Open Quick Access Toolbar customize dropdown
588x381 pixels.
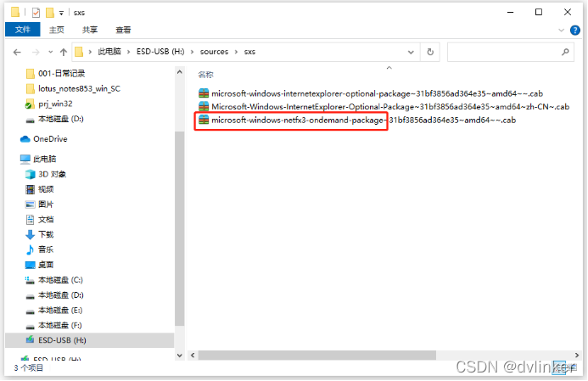click(x=61, y=13)
